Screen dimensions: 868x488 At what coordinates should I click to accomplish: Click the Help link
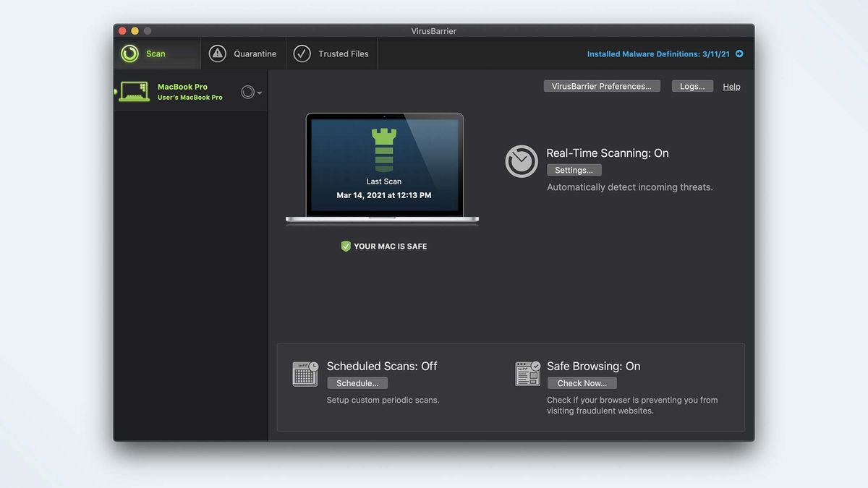tap(731, 86)
